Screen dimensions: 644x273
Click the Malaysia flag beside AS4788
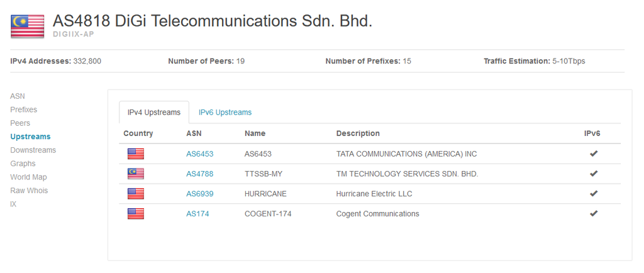(136, 174)
